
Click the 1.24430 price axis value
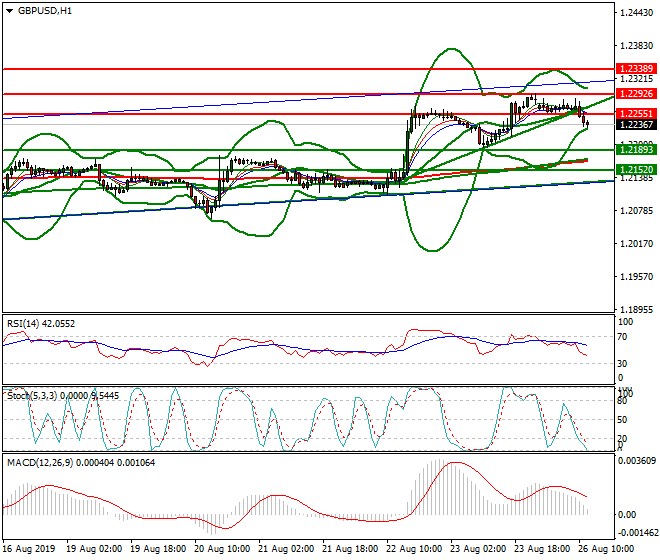click(x=637, y=13)
